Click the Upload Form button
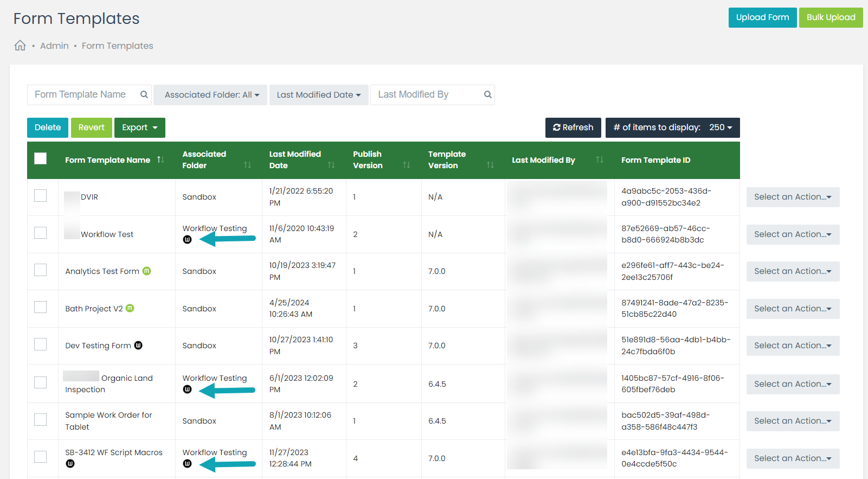The image size is (868, 479). click(762, 17)
